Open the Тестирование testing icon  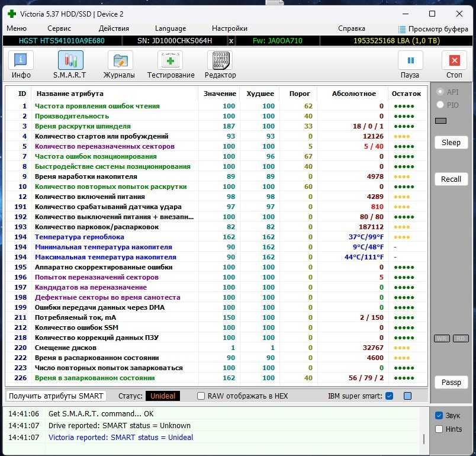click(x=170, y=60)
